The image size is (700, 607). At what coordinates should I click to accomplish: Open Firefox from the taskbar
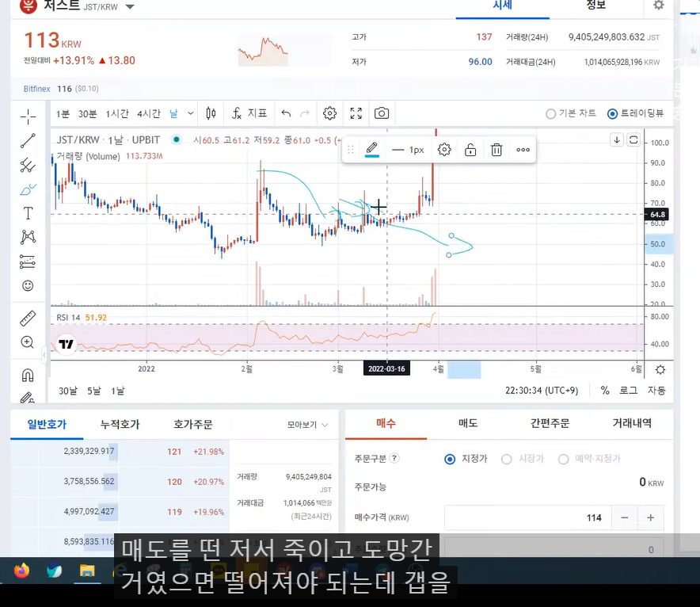pyautogui.click(x=21, y=571)
